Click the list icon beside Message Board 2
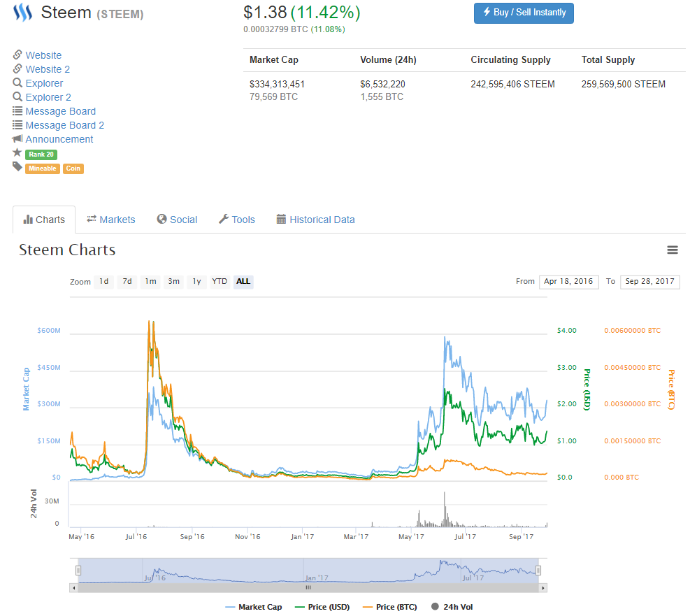Viewport: 690px width, 616px height. click(17, 125)
